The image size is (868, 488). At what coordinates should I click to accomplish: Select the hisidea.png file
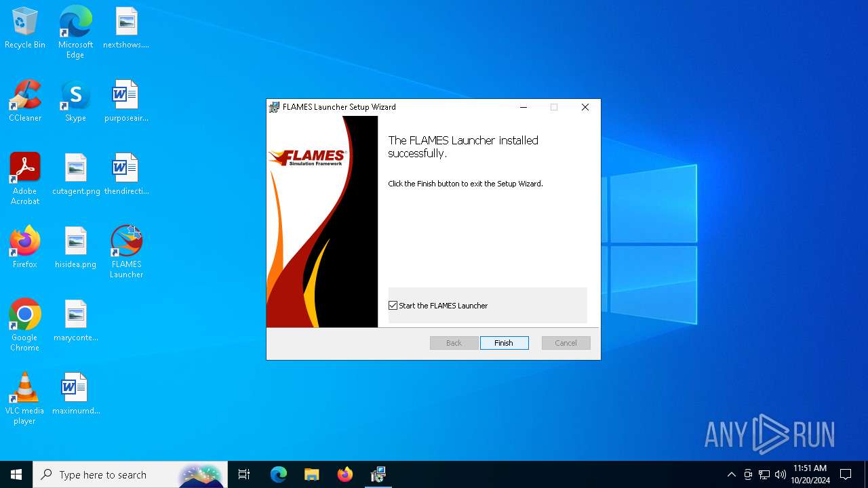[x=76, y=247]
